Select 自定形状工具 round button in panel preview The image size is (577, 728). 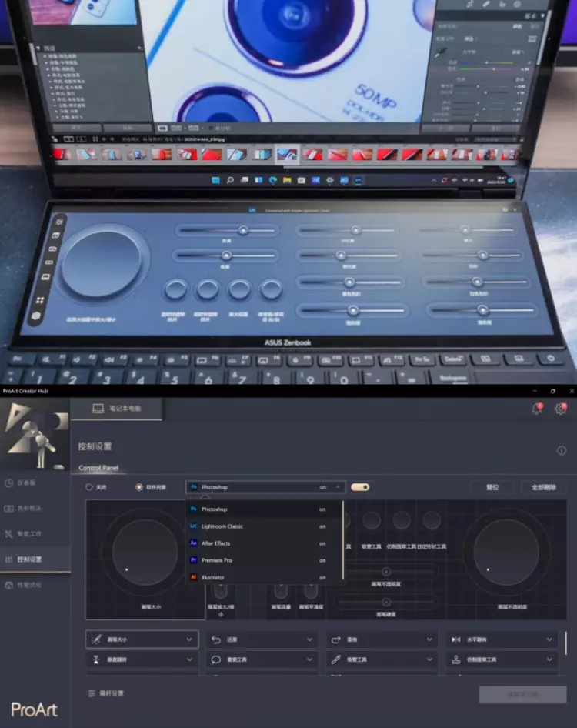pos(432,520)
